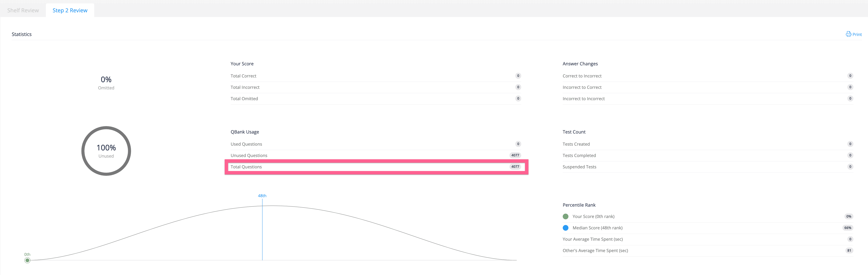Click the Total Questions 4077 badge
The width and height of the screenshot is (868, 275).
pos(515,167)
